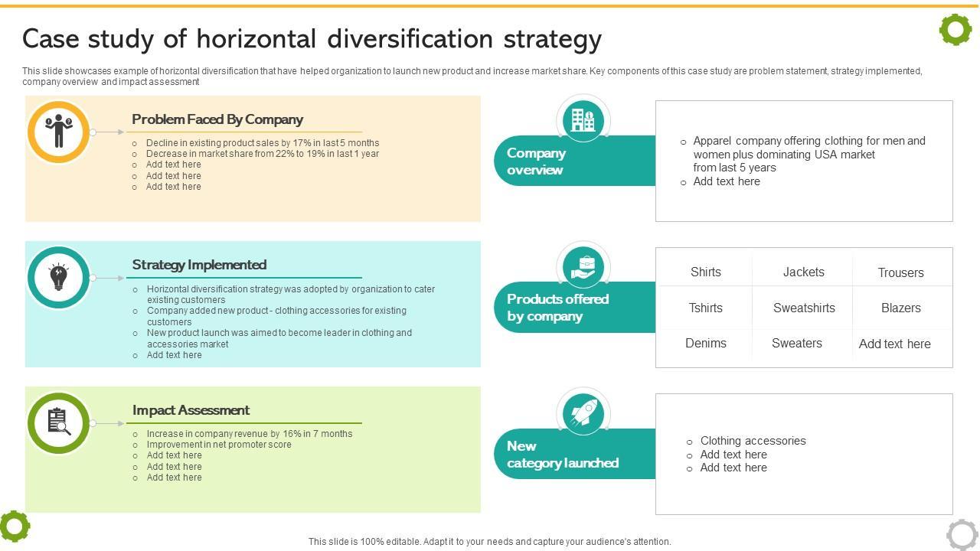Click the bullet 'Apparel company offering clothing for men'
The height and width of the screenshot is (551, 980).
coord(809,154)
